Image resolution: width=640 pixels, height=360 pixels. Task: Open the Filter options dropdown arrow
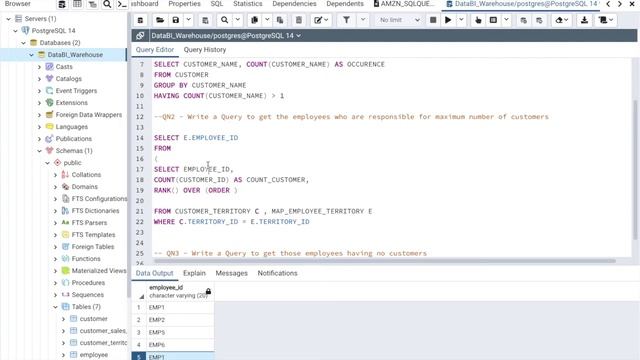coord(363,20)
